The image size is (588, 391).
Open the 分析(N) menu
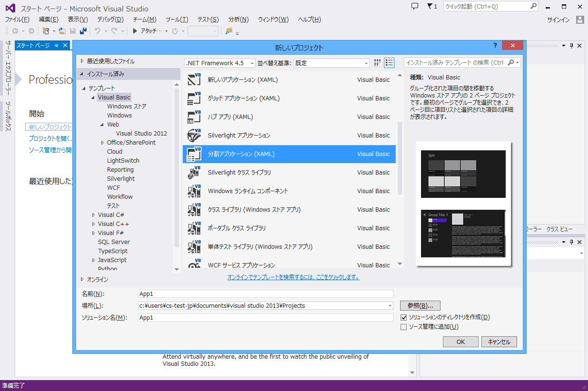click(238, 20)
